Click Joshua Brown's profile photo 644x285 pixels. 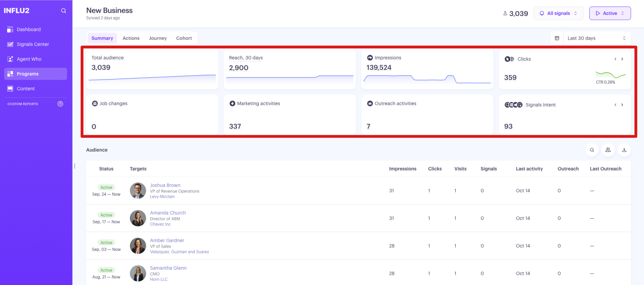pos(138,190)
